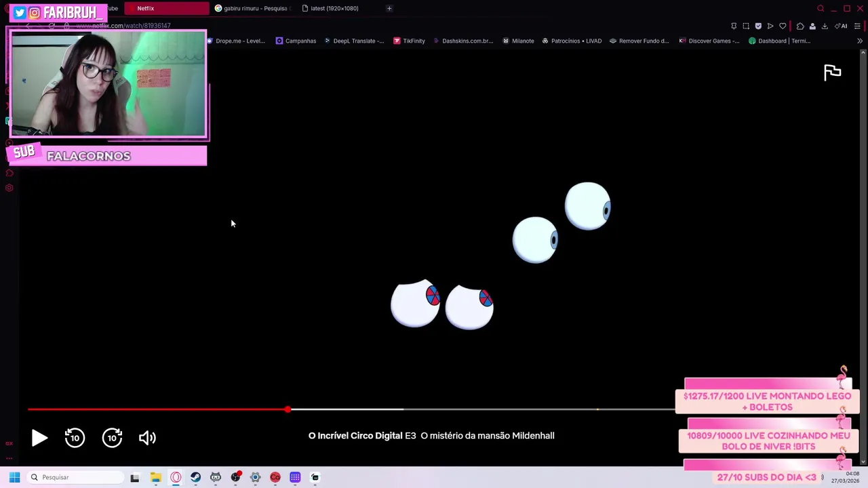Viewport: 868px width, 488px height.
Task: Open the Drope.me bookmark
Action: 235,41
